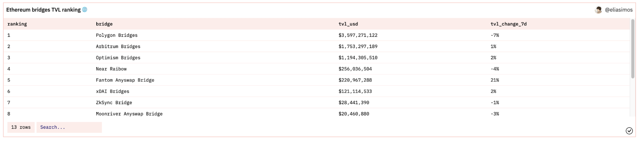Click the Optimism Bridges TVL value $1,194,305,510

tap(358, 58)
